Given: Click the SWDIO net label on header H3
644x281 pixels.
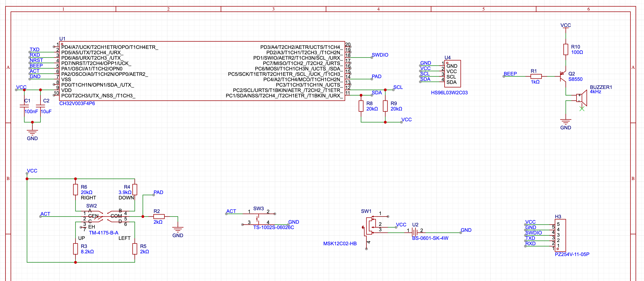Looking at the screenshot, I should click(534, 233).
